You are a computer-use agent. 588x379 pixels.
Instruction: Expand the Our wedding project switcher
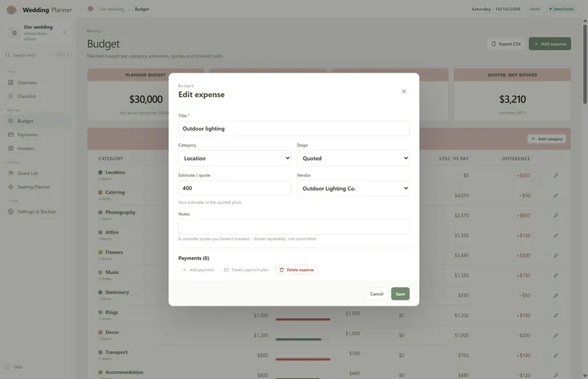coord(38,32)
